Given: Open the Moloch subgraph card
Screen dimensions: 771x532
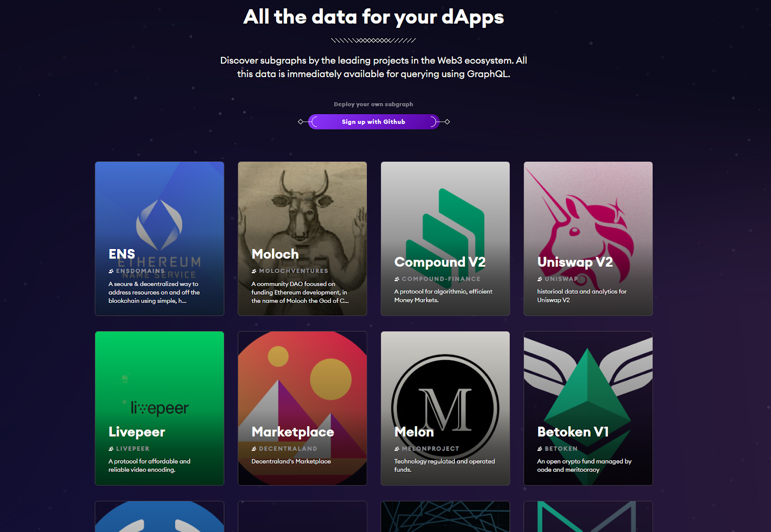Looking at the screenshot, I should (302, 239).
